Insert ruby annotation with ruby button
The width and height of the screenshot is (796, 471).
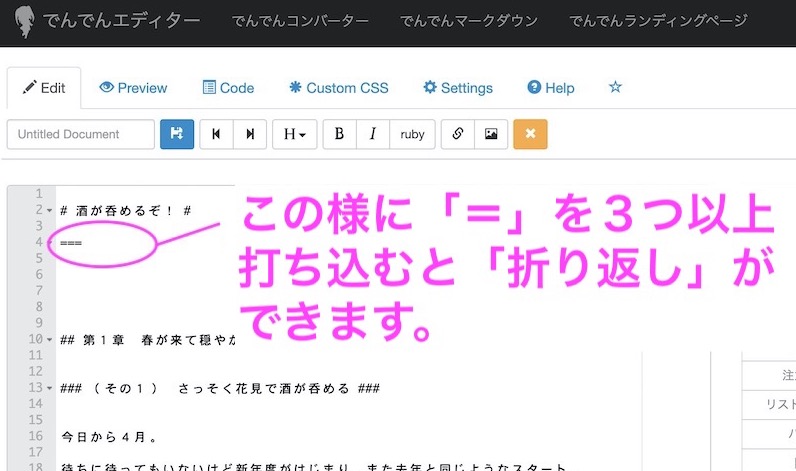tap(412, 134)
